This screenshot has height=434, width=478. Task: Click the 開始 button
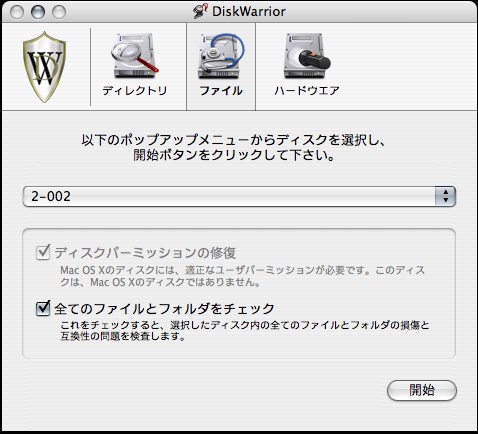tap(422, 390)
